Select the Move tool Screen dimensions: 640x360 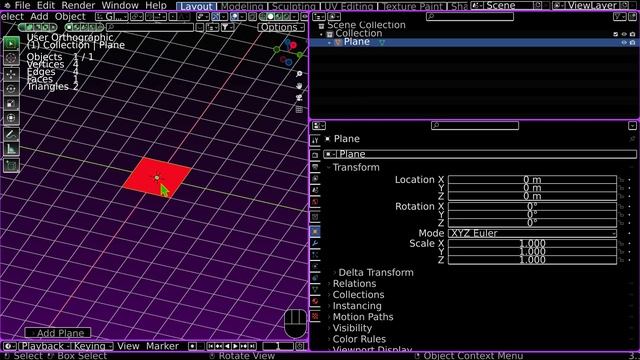11,74
